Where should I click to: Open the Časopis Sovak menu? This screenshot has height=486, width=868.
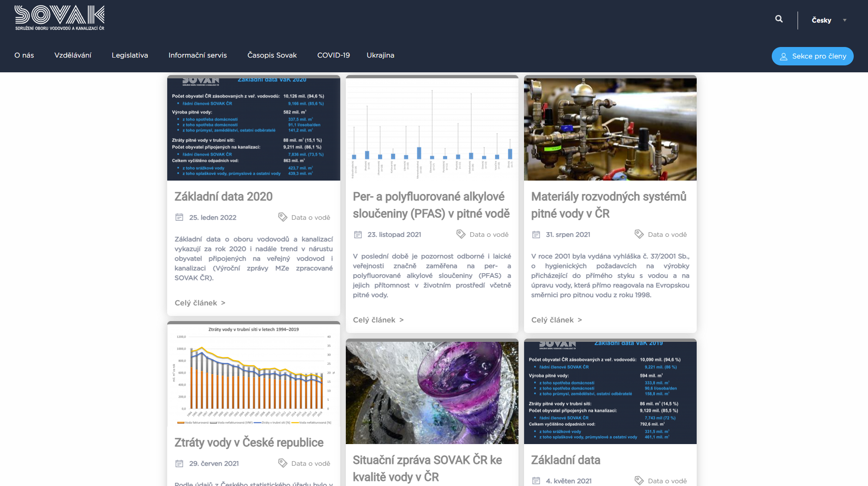pyautogui.click(x=272, y=55)
